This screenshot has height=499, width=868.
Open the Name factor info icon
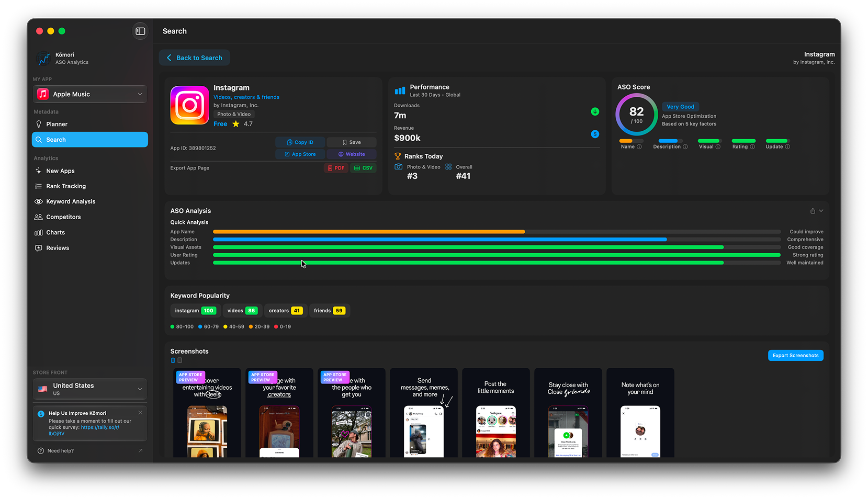tap(639, 147)
